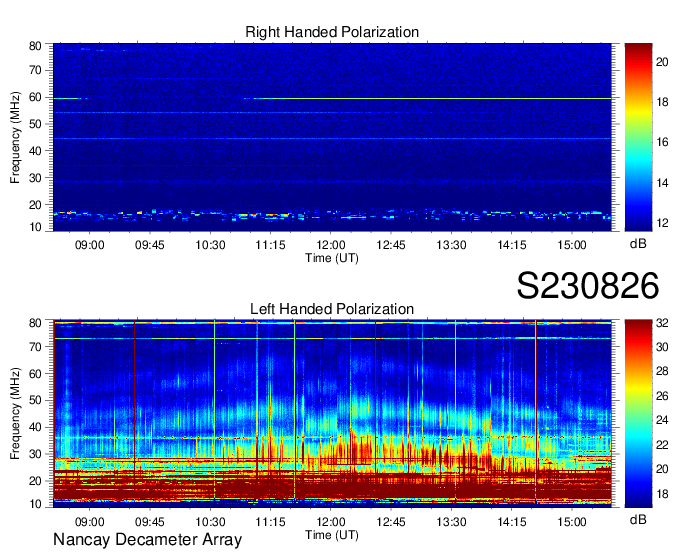The image size is (680, 552).
Task: Click the 11:15 time tick on the right-handed plot
Action: [270, 245]
